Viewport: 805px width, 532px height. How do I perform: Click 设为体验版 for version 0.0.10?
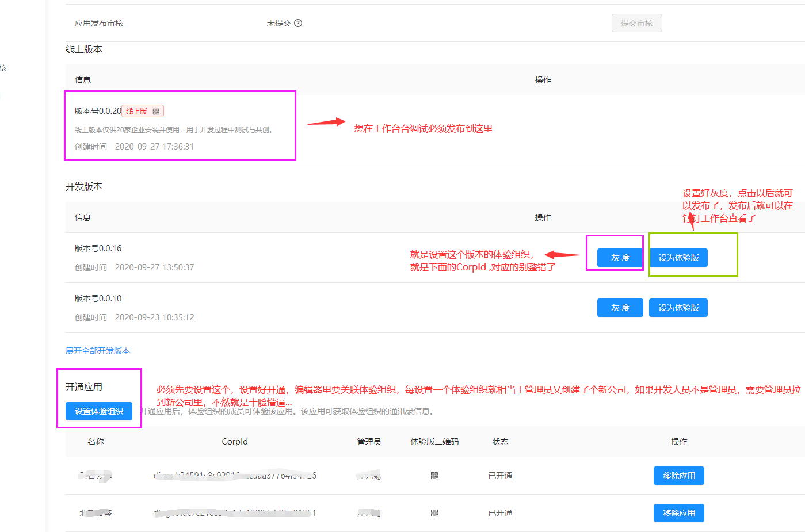click(x=678, y=308)
